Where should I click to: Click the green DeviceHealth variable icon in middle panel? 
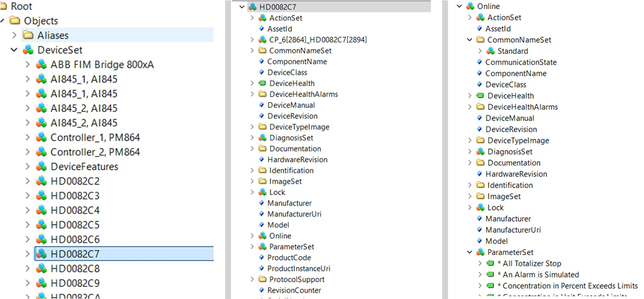tap(262, 83)
